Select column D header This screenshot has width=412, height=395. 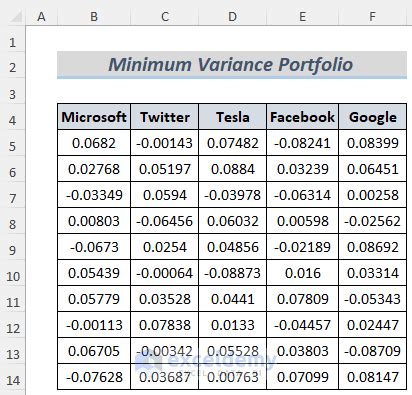pyautogui.click(x=233, y=17)
